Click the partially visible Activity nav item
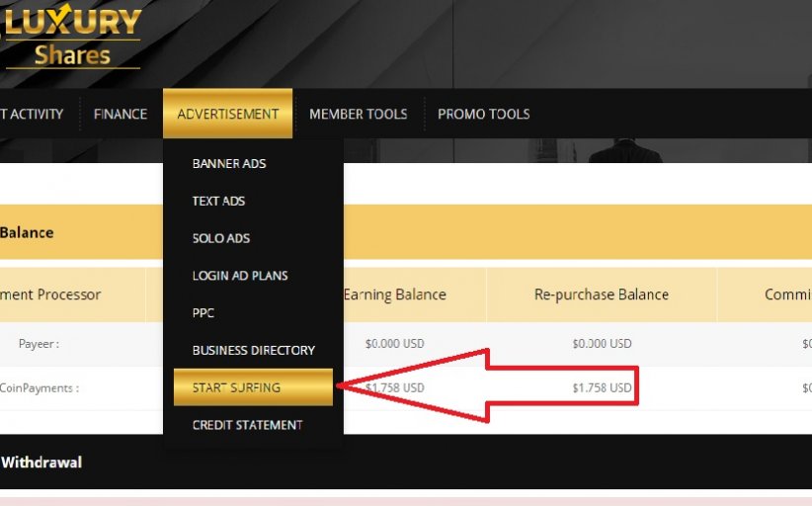 tap(32, 115)
